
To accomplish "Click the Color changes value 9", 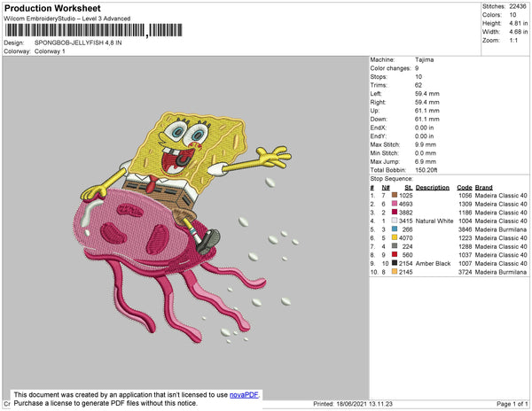I will pos(417,68).
